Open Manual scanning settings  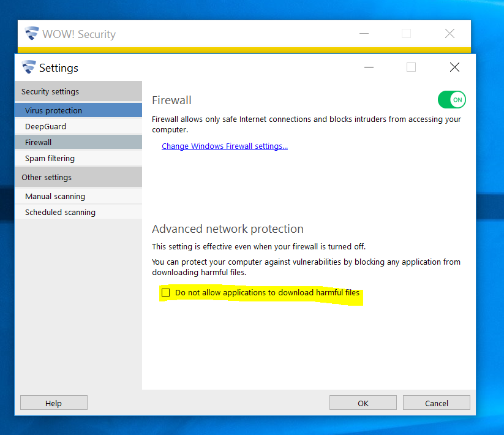(x=78, y=196)
